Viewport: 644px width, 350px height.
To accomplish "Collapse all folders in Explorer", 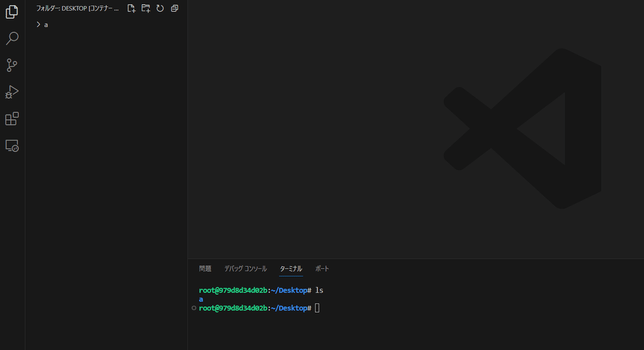I will click(174, 9).
